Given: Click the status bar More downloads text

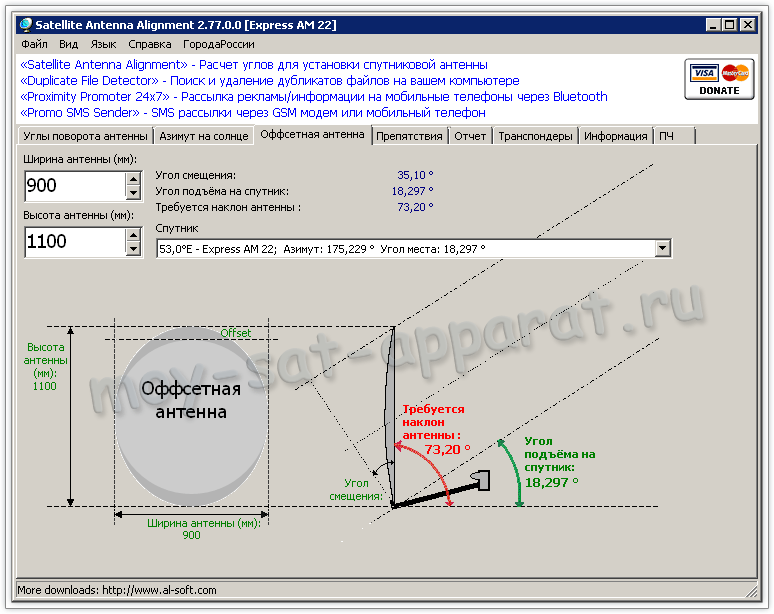Looking at the screenshot, I should pyautogui.click(x=117, y=590).
